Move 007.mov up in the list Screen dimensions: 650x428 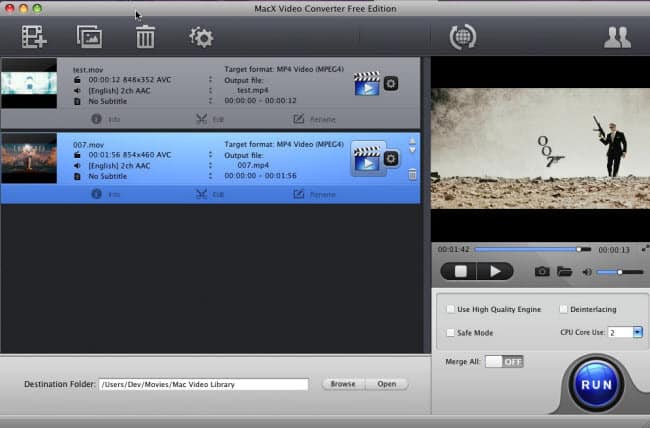412,141
